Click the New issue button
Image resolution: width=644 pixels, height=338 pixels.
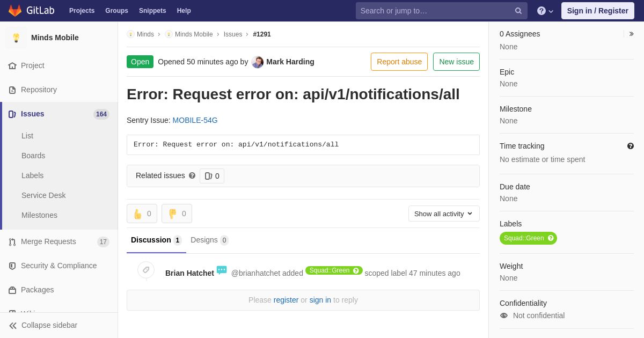click(x=456, y=62)
